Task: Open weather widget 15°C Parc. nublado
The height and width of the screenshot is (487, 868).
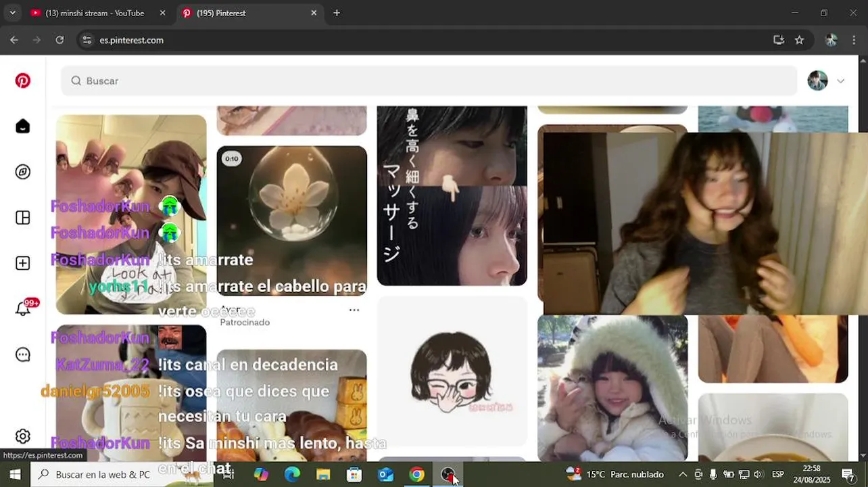Action: coord(615,475)
